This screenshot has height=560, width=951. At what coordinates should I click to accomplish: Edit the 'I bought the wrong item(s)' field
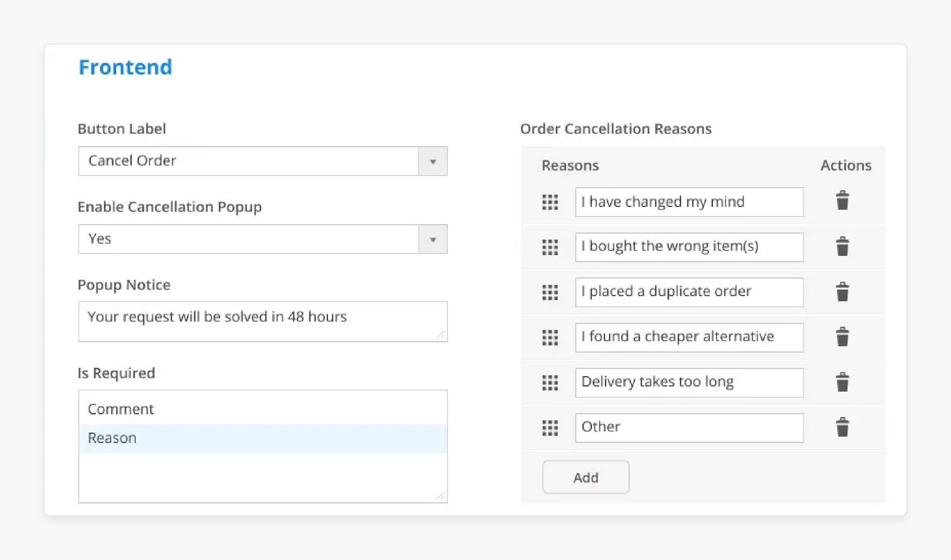pyautogui.click(x=689, y=247)
